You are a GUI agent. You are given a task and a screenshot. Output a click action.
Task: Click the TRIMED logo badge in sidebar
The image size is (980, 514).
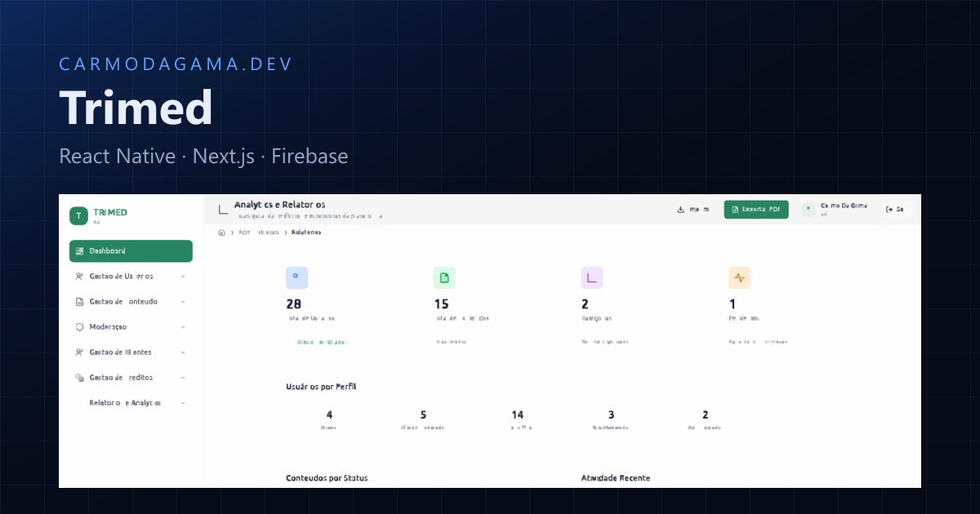coord(78,215)
